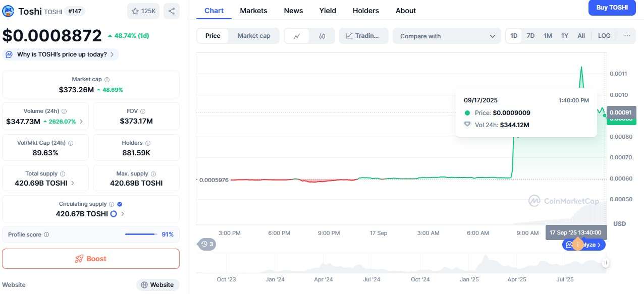The image size is (644, 294).
Task: Click the 17 Sep '25 13:40:00 time label
Action: point(576,232)
